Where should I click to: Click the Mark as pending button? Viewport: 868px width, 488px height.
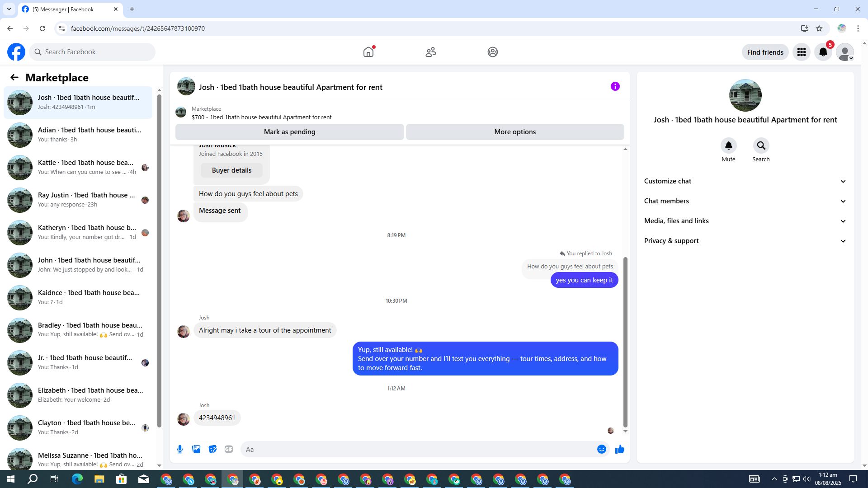[x=289, y=132]
